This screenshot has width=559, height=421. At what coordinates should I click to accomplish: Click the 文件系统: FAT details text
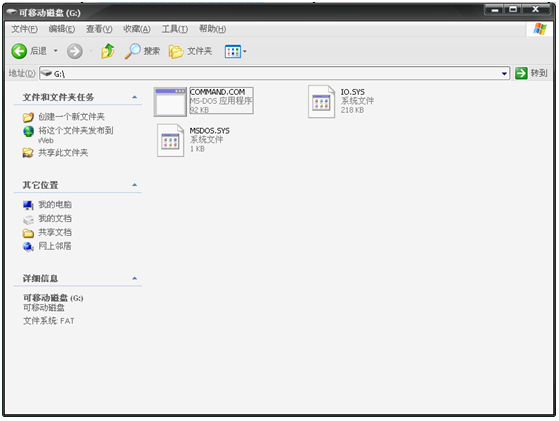click(49, 321)
